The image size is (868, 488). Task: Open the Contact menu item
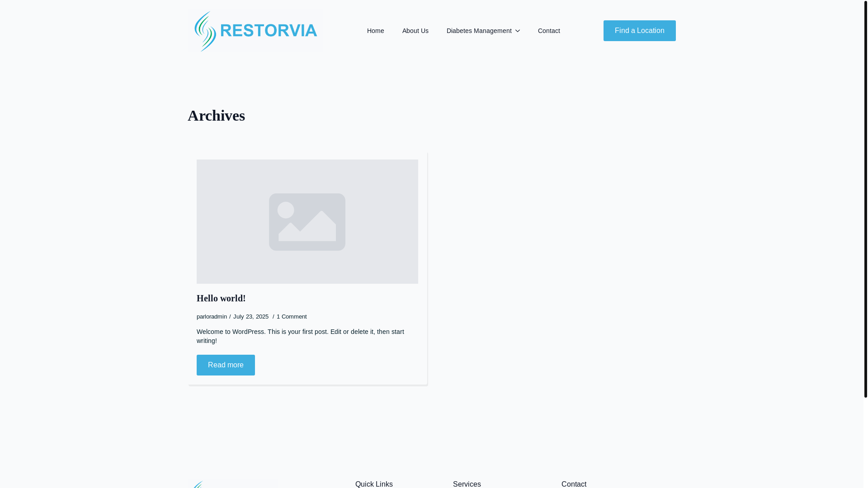pos(549,31)
